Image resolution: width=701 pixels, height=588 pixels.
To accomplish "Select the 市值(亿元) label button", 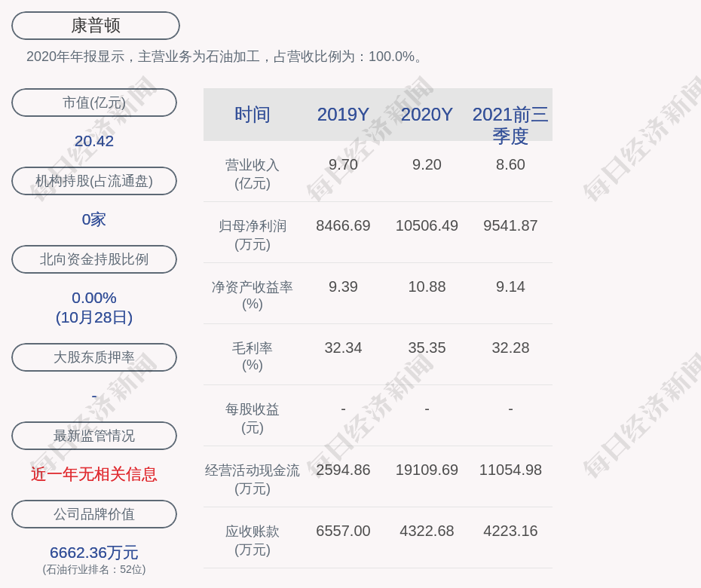I will (x=94, y=103).
